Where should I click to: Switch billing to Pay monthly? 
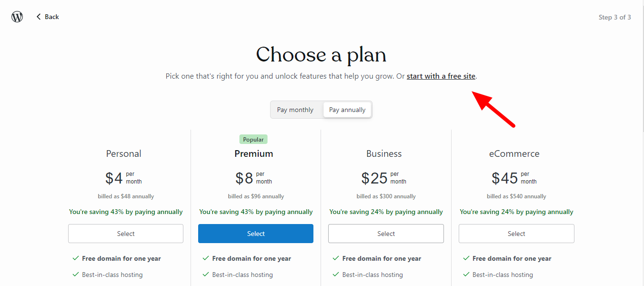click(x=295, y=110)
